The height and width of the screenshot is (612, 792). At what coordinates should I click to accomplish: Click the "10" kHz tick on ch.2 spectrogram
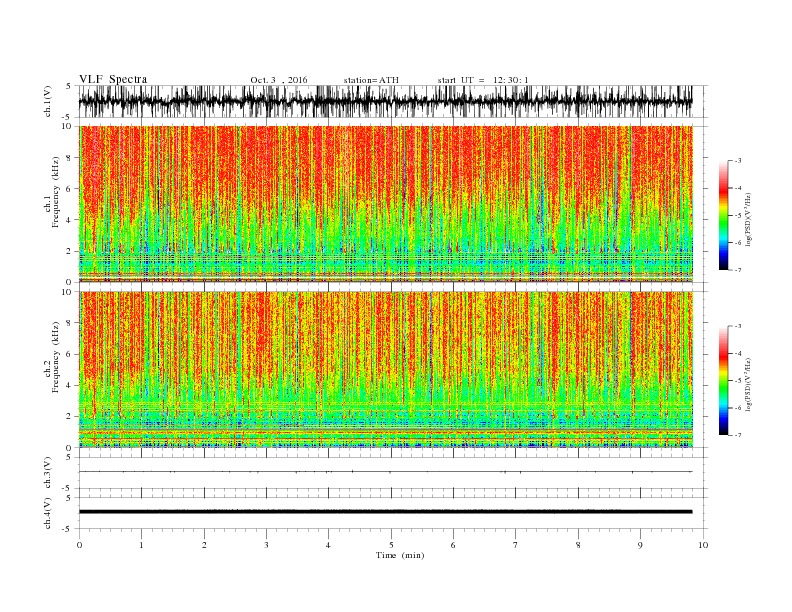click(68, 292)
